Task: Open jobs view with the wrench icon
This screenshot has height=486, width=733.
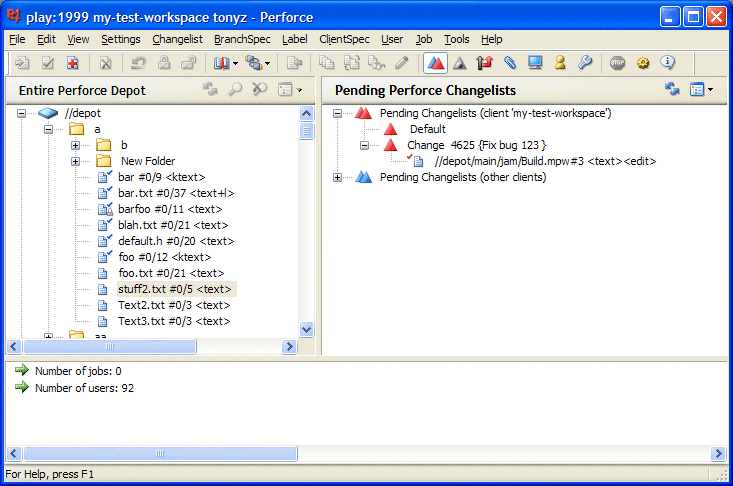Action: [x=585, y=63]
